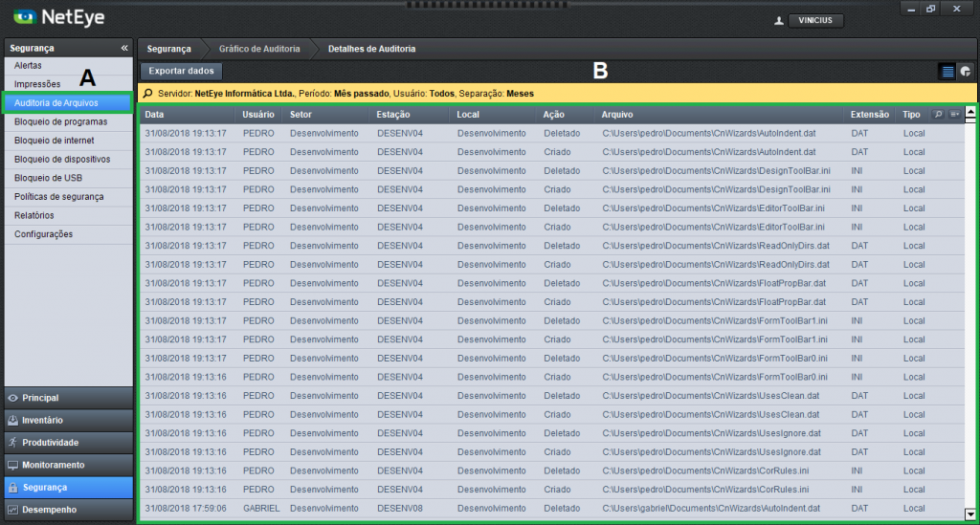This screenshot has height=525, width=980.
Task: Switch to the table list view icon
Action: coord(947,72)
